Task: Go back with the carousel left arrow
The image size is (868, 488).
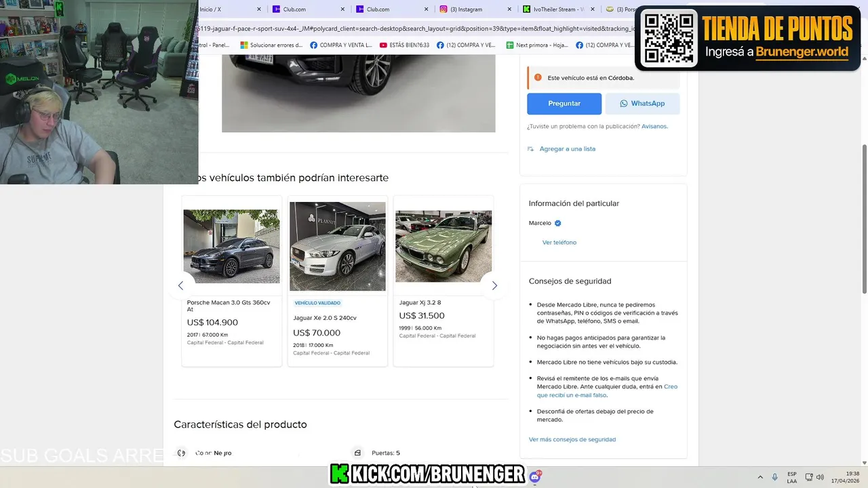Action: pos(180,285)
